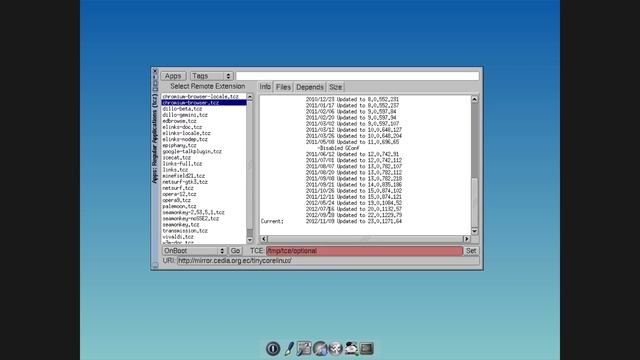
Task: Open the Apps menu button
Action: point(173,76)
